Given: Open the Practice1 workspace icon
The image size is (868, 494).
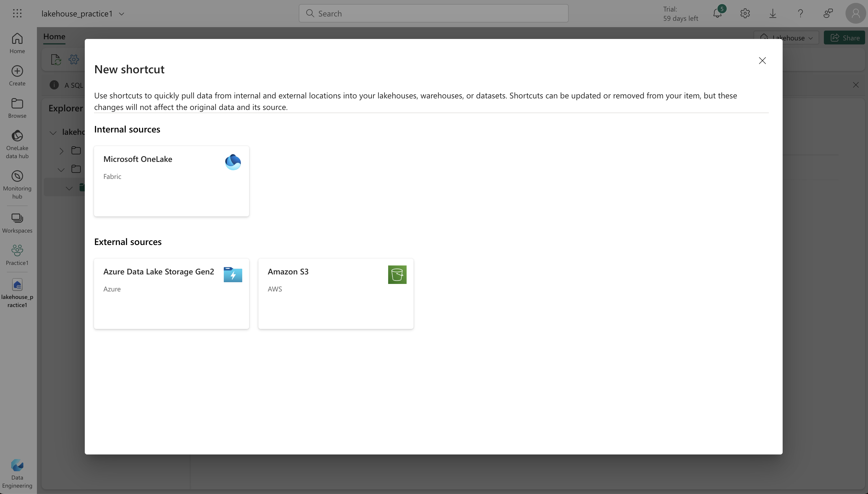Looking at the screenshot, I should point(17,255).
